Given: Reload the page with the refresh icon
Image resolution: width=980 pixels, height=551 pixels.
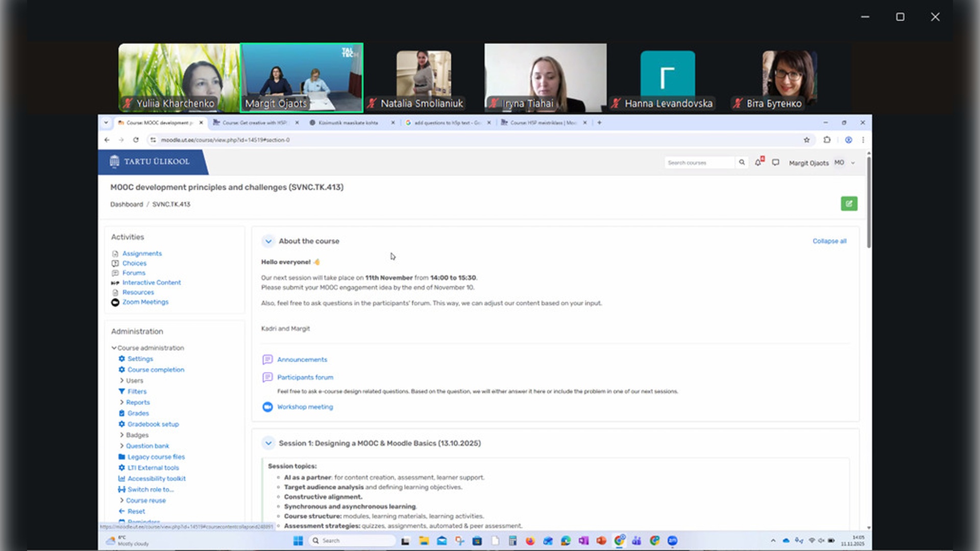Looking at the screenshot, I should tap(136, 140).
